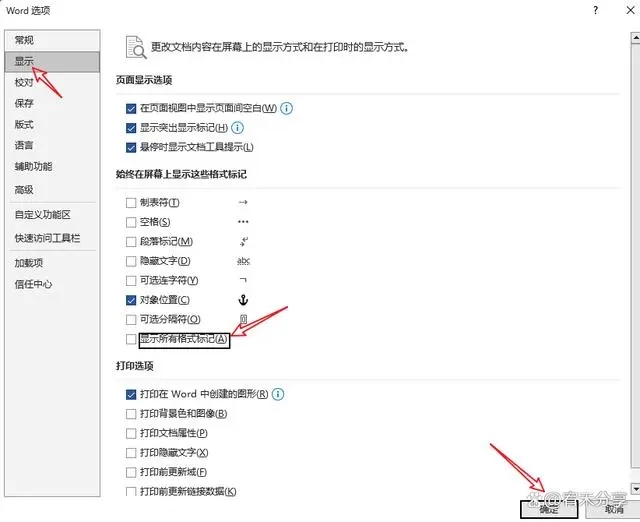This screenshot has width=640, height=522.
Task: Uncheck 悬停时显示文档工具提示 checkbox
Action: [x=131, y=147]
